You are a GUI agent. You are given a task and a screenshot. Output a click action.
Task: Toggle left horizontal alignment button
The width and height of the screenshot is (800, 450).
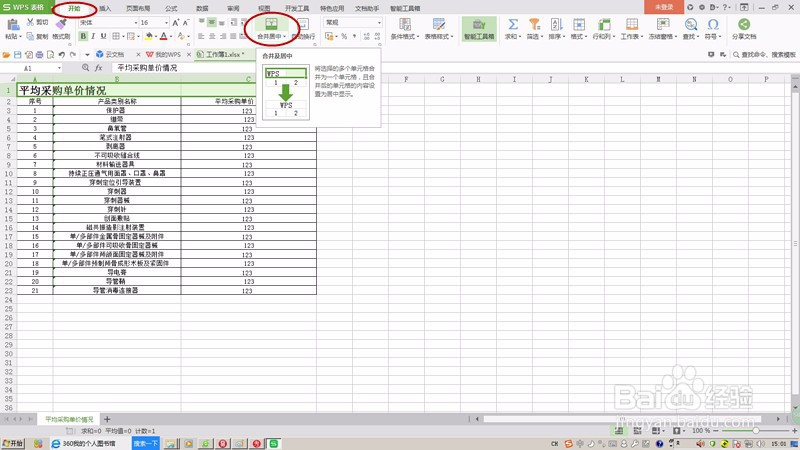pyautogui.click(x=201, y=36)
